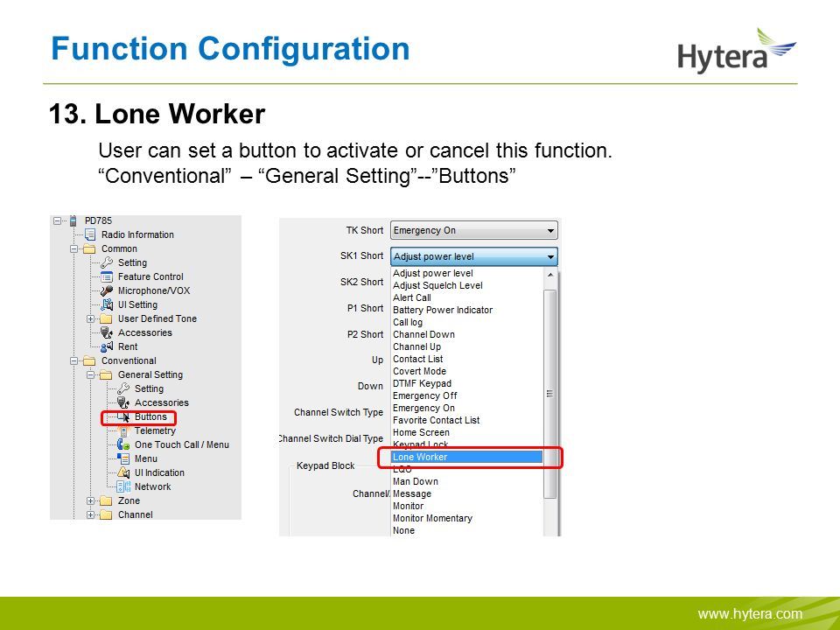Open Radio Information tree item
The image size is (840, 630).
click(137, 234)
